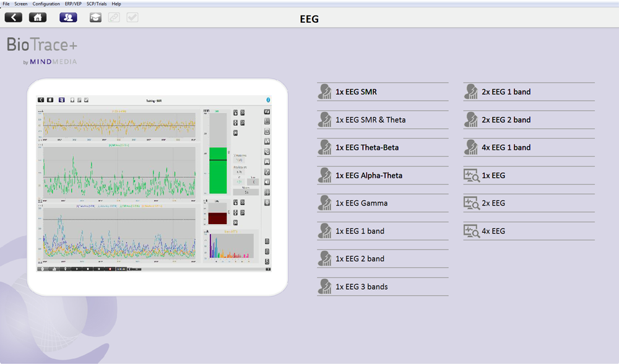Open the home screen icon
This screenshot has height=364, width=619.
(x=38, y=17)
